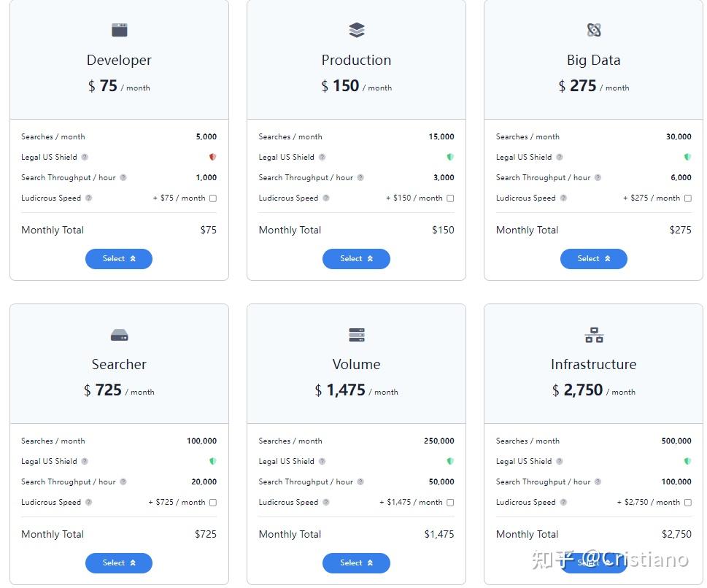The image size is (707, 588).
Task: Click Select for the Searcher plan
Action: pos(119,563)
